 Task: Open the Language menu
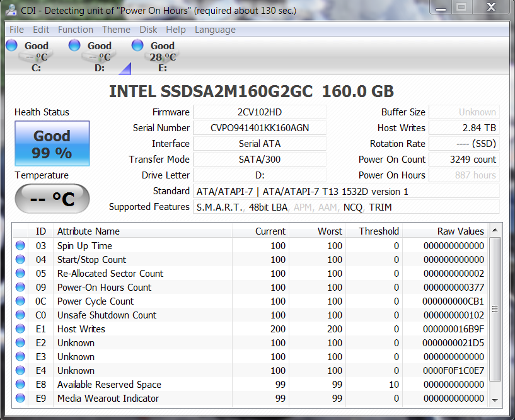[215, 30]
